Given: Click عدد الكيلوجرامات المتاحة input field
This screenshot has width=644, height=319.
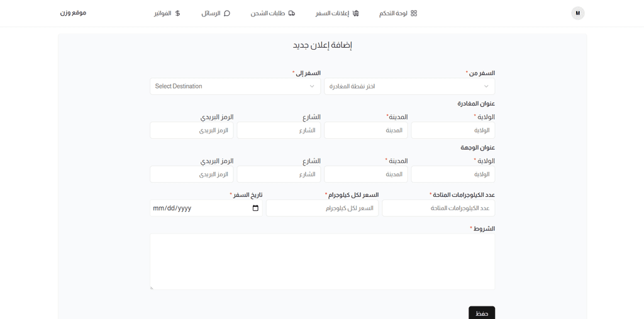Looking at the screenshot, I should click(x=438, y=208).
